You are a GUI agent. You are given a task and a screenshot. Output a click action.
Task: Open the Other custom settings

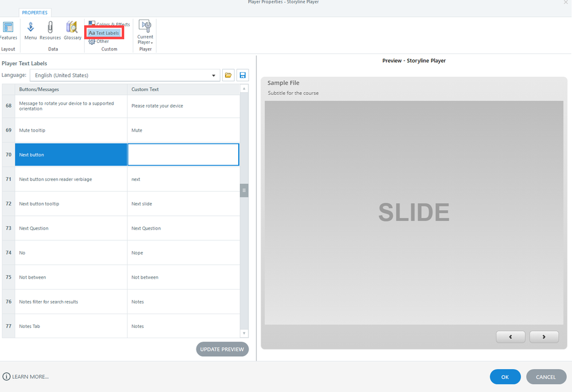pyautogui.click(x=99, y=41)
